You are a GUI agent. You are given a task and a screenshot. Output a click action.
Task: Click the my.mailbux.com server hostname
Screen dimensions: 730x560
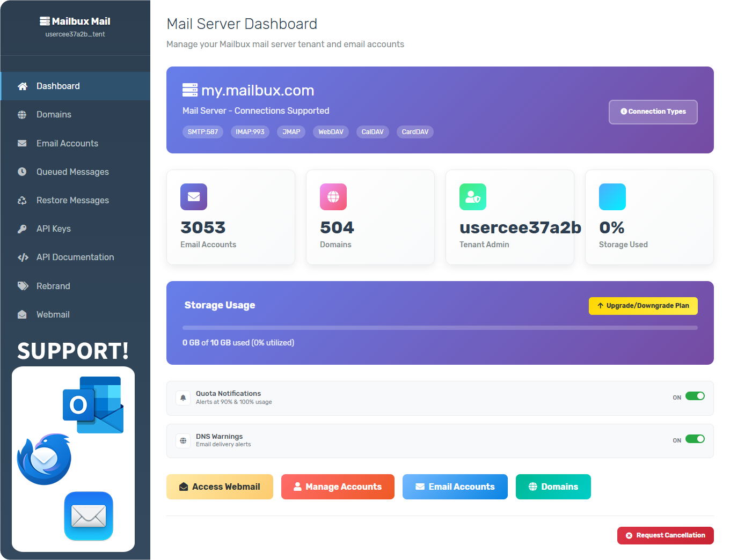(258, 90)
